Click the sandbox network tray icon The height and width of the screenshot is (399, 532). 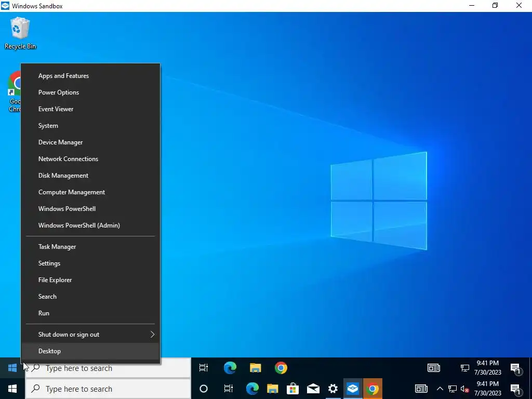click(465, 368)
